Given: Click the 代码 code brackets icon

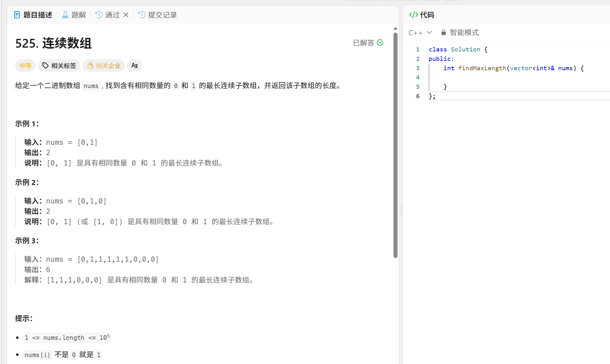Looking at the screenshot, I should click(x=414, y=15).
